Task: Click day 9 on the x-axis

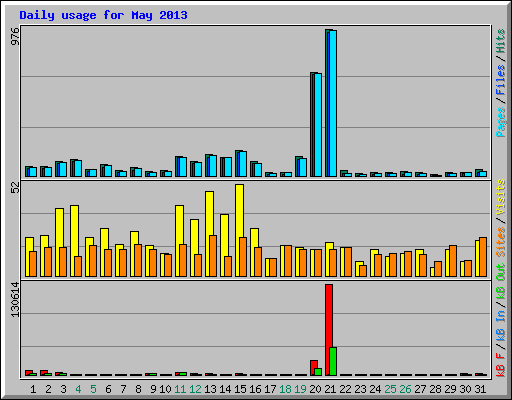Action: click(x=153, y=389)
